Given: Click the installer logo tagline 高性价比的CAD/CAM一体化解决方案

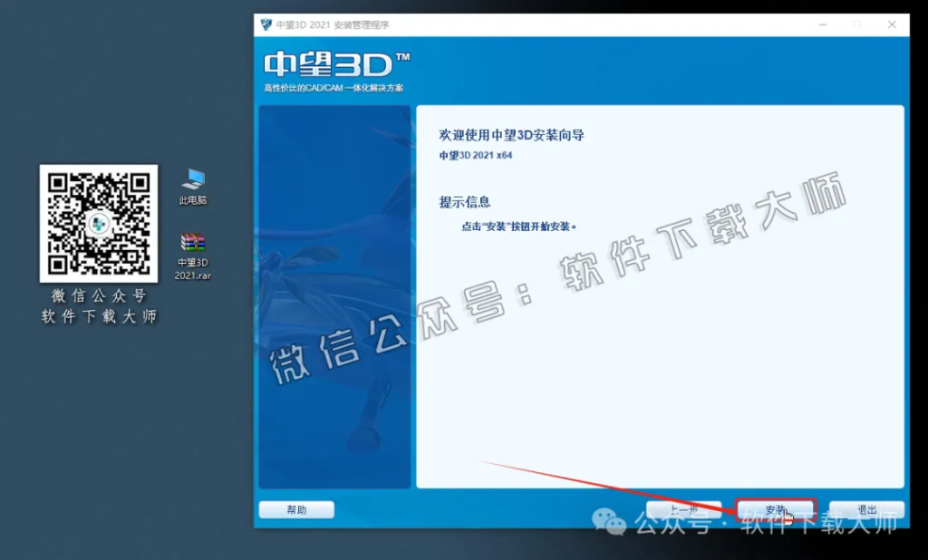Looking at the screenshot, I should 334,89.
